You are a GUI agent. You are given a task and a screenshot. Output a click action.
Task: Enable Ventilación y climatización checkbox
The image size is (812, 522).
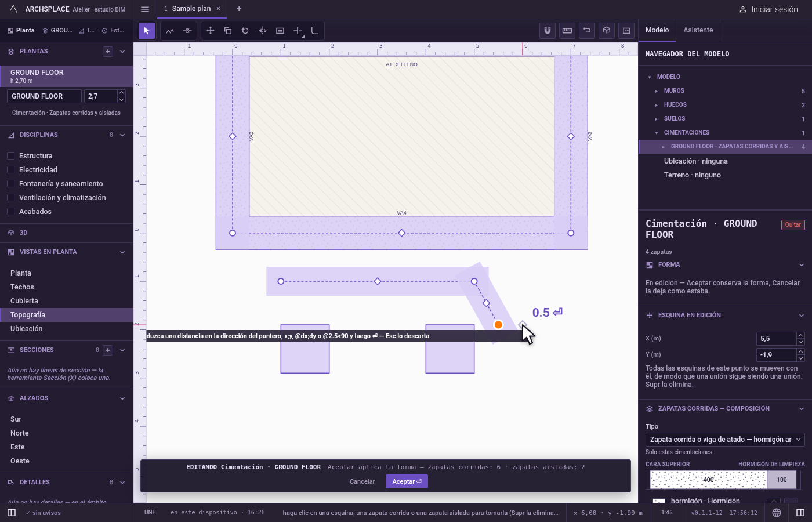click(x=10, y=198)
